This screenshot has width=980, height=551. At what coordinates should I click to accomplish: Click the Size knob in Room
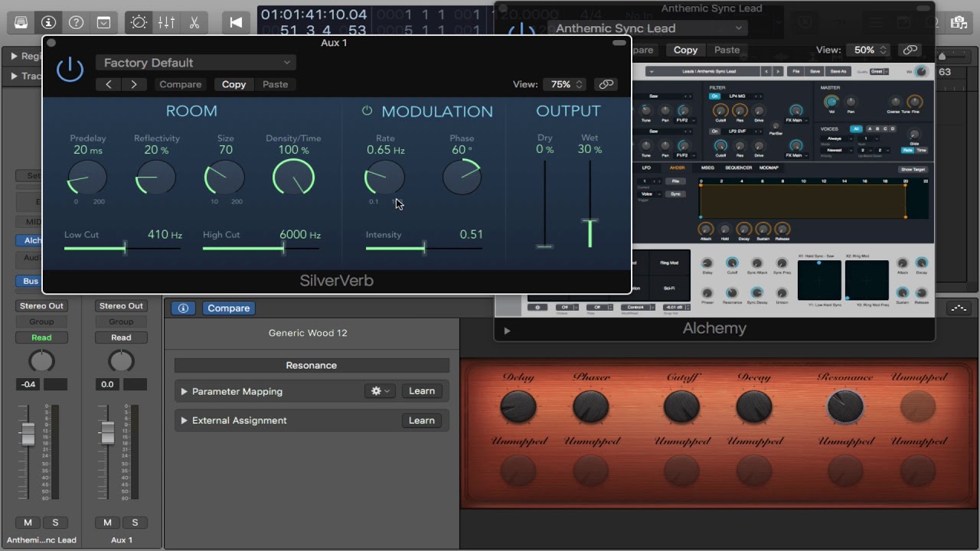225,178
